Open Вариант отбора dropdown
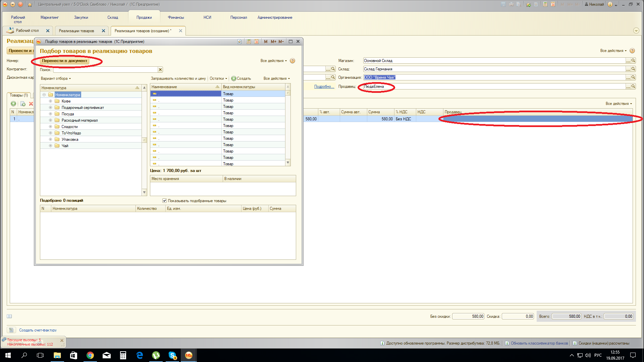Screen dimensions: 644x362 tap(56, 78)
